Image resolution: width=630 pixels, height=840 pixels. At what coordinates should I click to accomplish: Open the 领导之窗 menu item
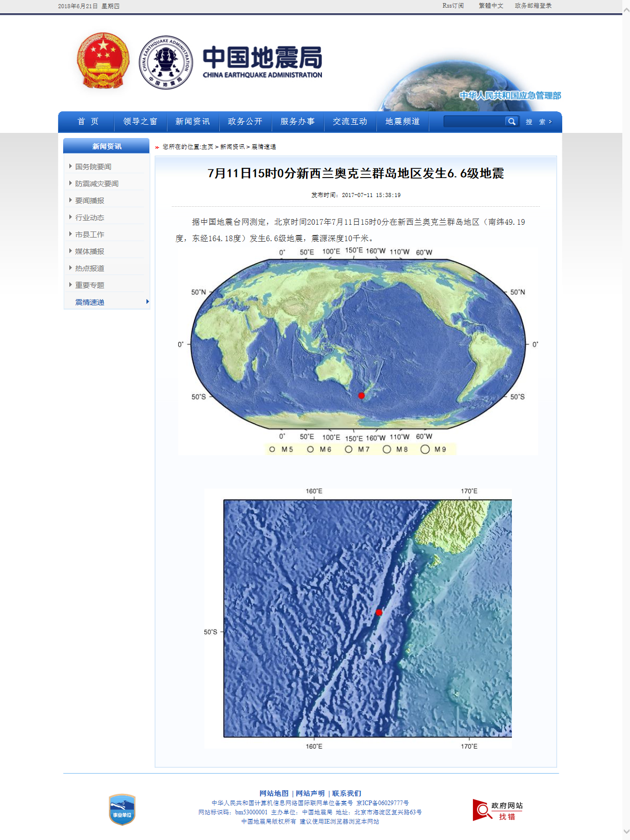[140, 122]
